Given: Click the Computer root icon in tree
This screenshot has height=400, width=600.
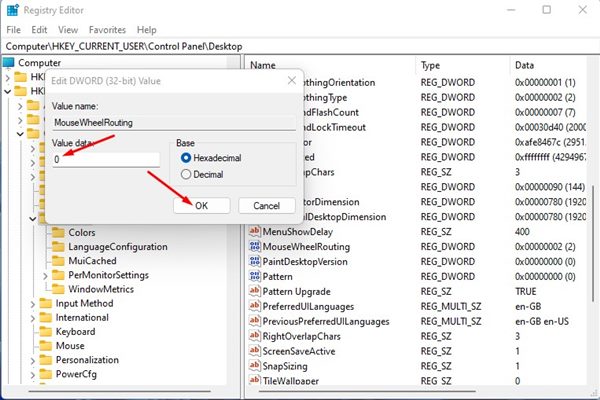Looking at the screenshot, I should point(8,62).
